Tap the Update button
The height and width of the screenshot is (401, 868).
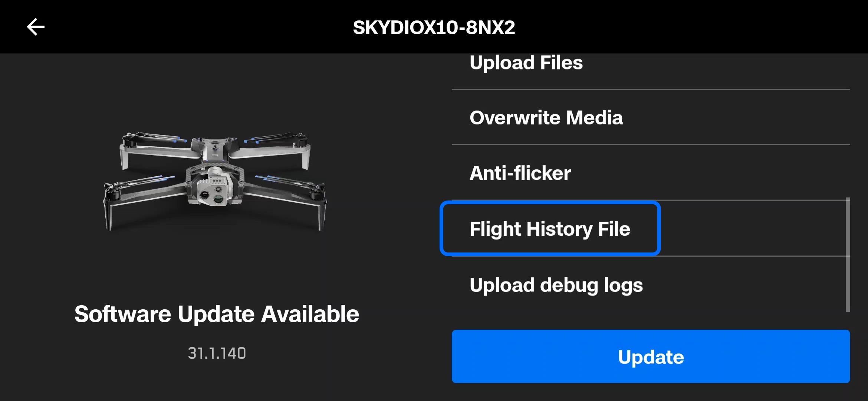[651, 356]
